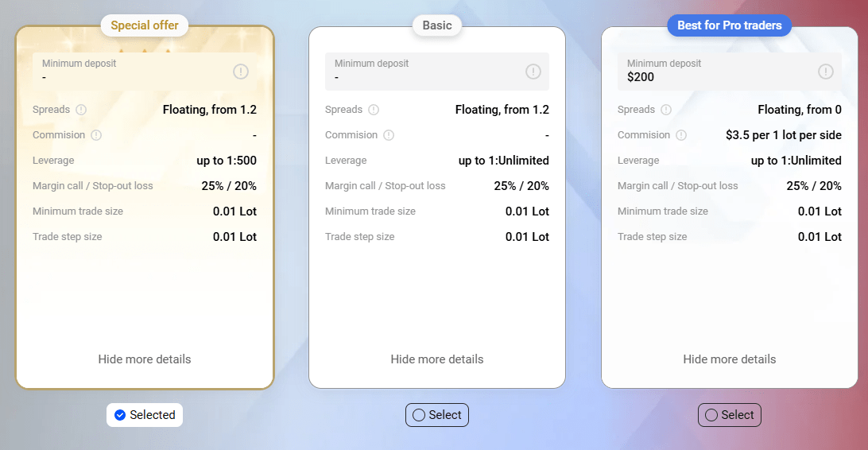Click Commision info icon in Basic card
This screenshot has width=868, height=450.
point(389,135)
